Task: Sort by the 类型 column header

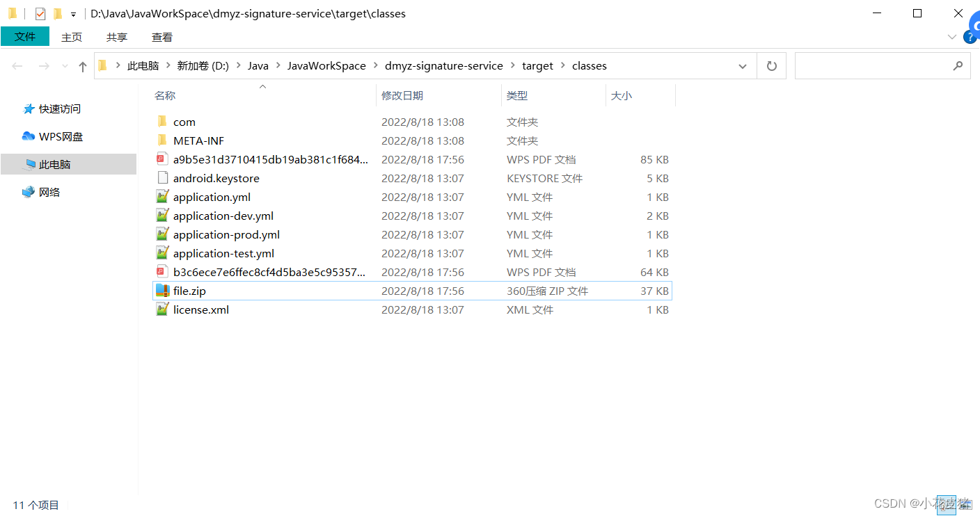Action: (x=517, y=95)
